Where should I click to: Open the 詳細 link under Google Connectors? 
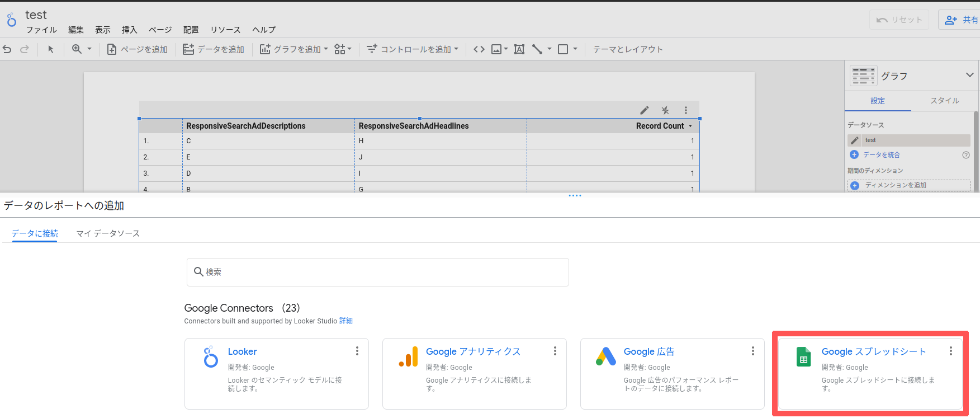[x=346, y=321]
